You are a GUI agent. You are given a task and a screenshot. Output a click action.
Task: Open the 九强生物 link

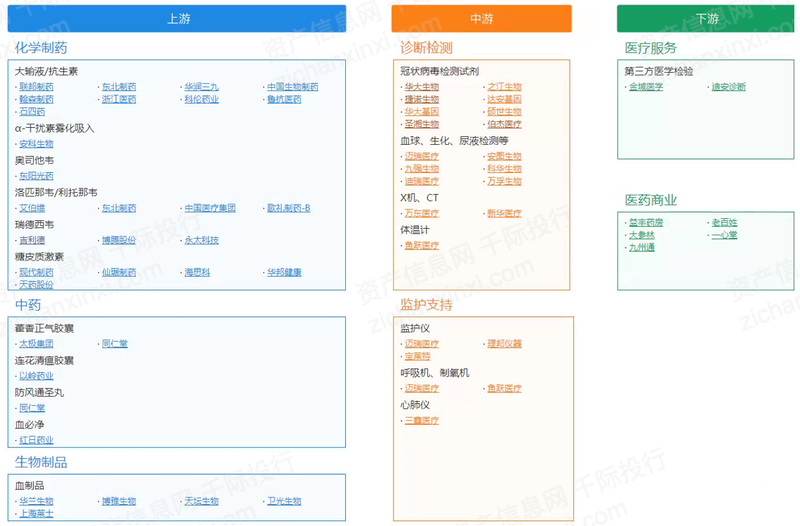tap(422, 169)
